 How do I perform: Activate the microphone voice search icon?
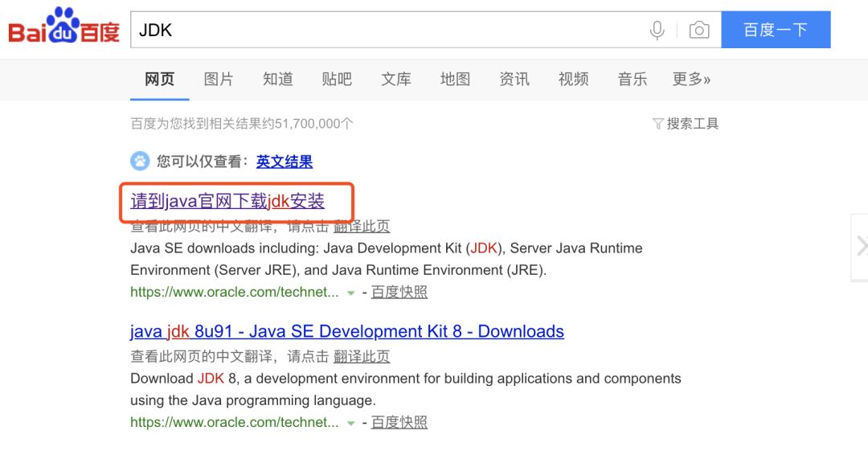[x=657, y=30]
